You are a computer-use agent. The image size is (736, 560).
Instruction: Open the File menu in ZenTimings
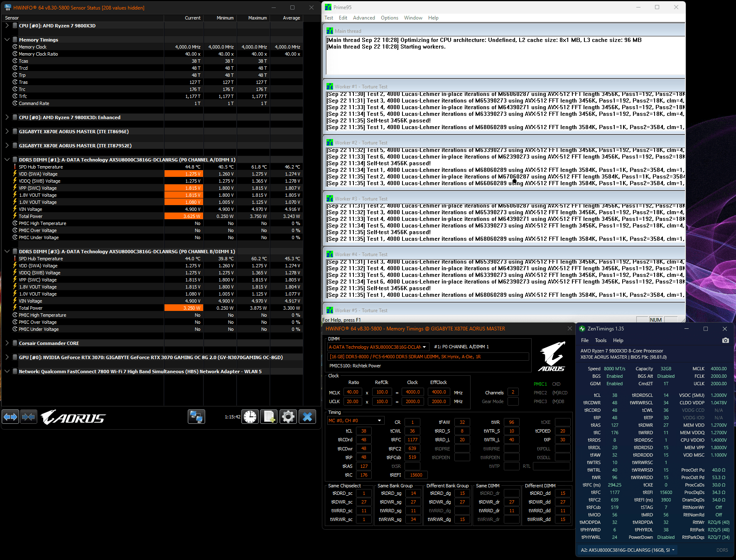(585, 340)
